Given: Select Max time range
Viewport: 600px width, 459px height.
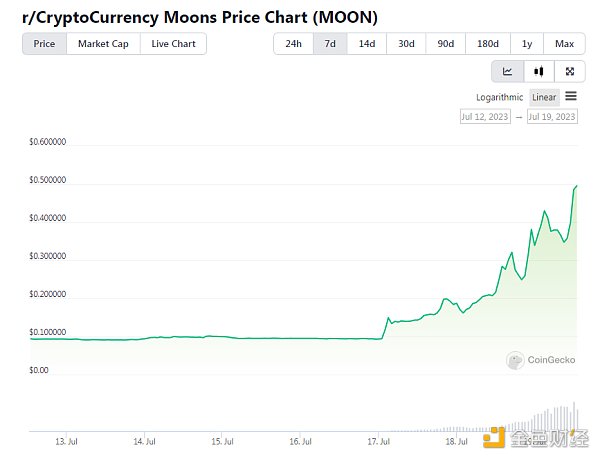Looking at the screenshot, I should point(564,44).
